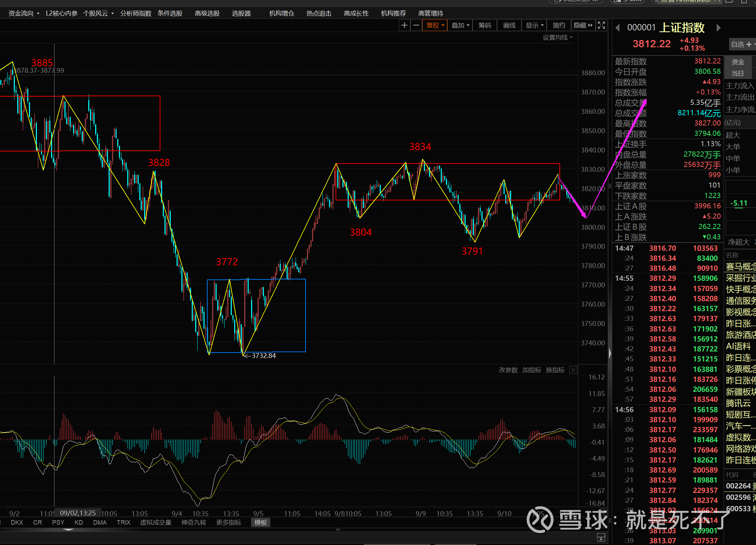The height and width of the screenshot is (545, 756).
Task: Go to next stock with right arrow
Action: coord(718,28)
